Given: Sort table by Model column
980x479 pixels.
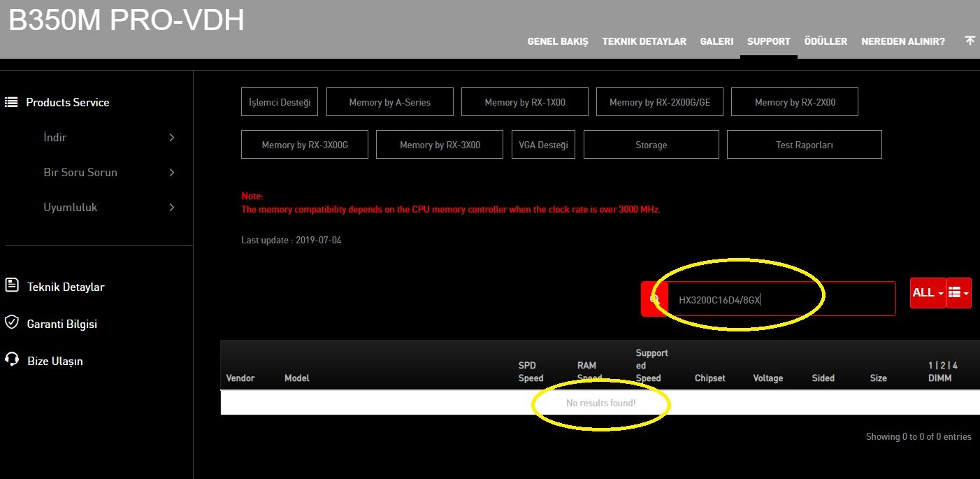Looking at the screenshot, I should click(297, 378).
